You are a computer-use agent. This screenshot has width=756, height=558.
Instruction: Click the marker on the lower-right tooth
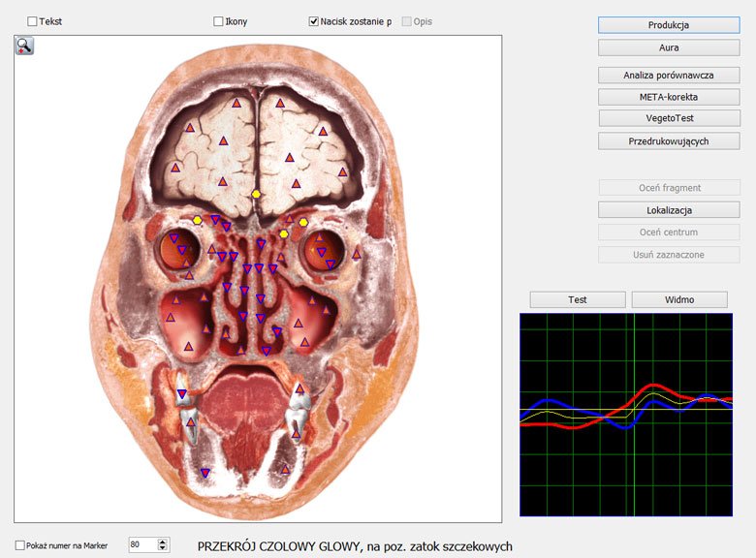point(299,390)
